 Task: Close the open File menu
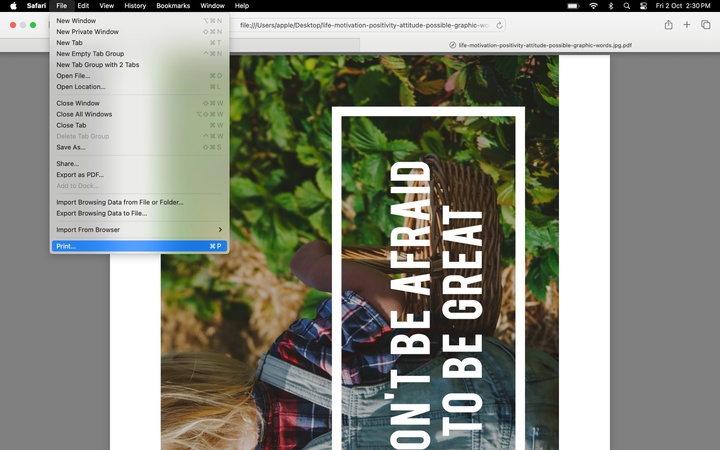pos(62,6)
